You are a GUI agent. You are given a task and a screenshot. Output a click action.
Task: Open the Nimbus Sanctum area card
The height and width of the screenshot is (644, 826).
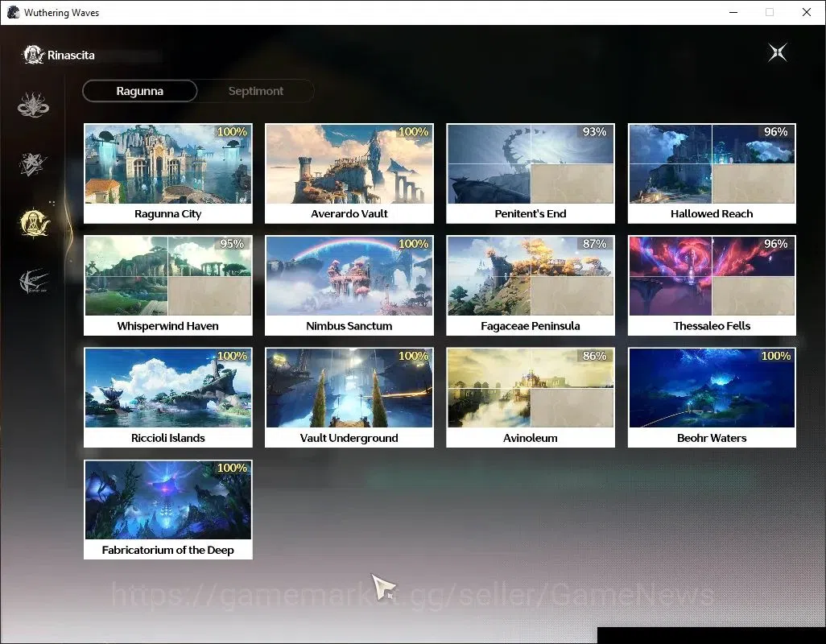point(349,286)
